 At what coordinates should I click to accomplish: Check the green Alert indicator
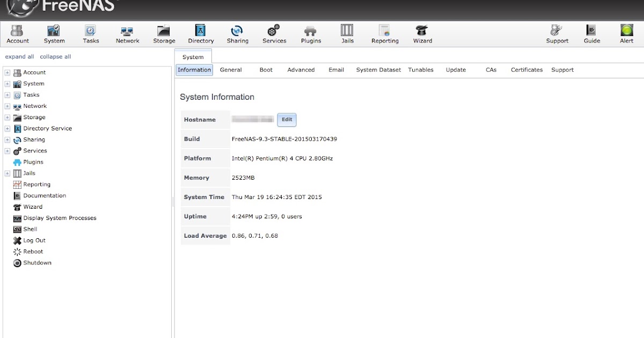click(x=626, y=34)
